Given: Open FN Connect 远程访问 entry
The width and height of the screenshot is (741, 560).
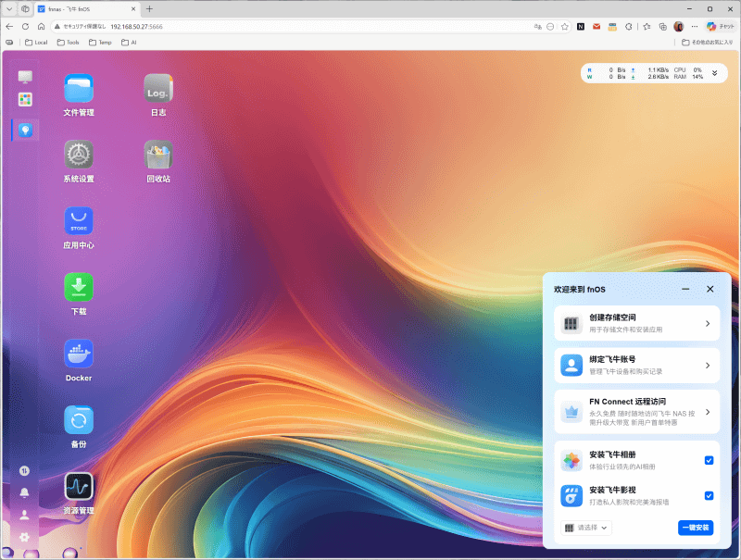Looking at the screenshot, I should [x=636, y=412].
